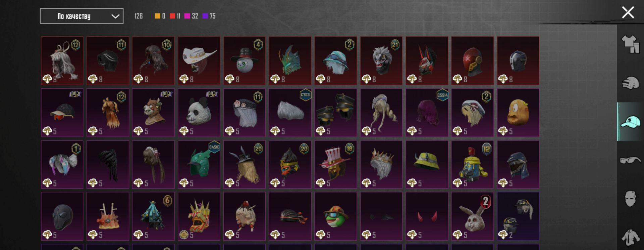
Task: Filter by the pink quality swatch
Action: (187, 16)
